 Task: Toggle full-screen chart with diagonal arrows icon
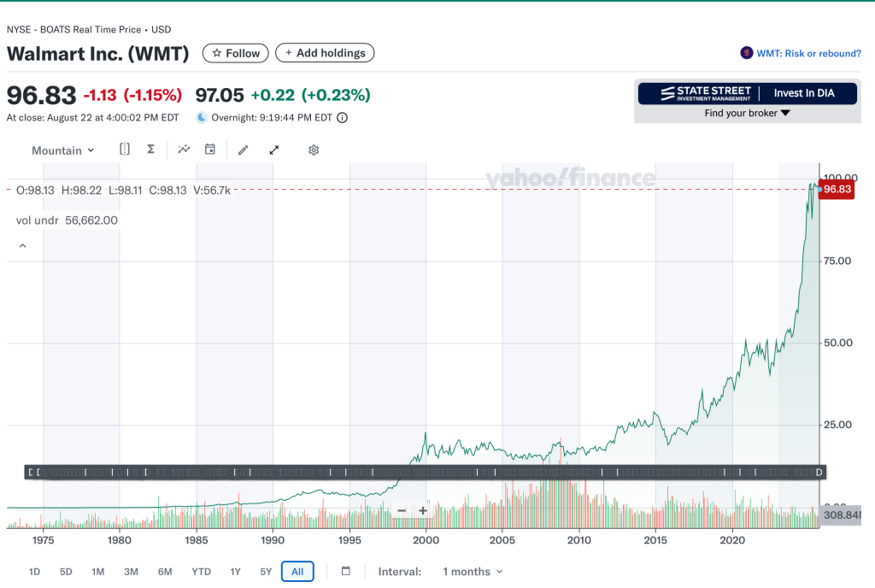tap(273, 150)
